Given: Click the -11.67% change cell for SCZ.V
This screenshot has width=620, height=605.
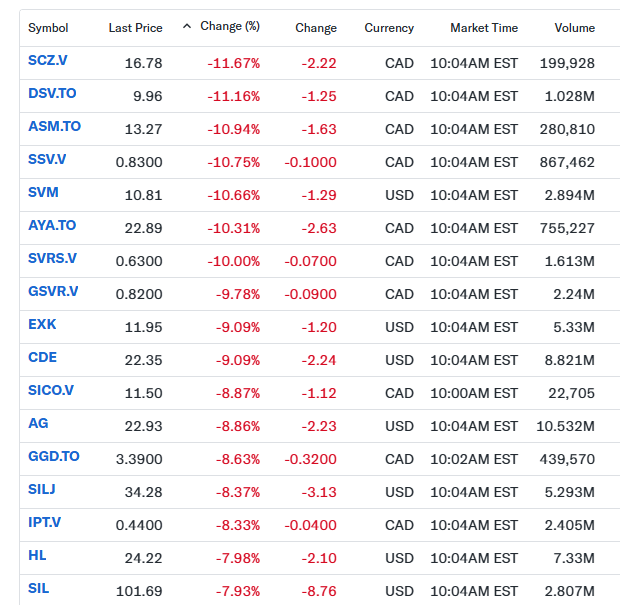Looking at the screenshot, I should [x=234, y=63].
